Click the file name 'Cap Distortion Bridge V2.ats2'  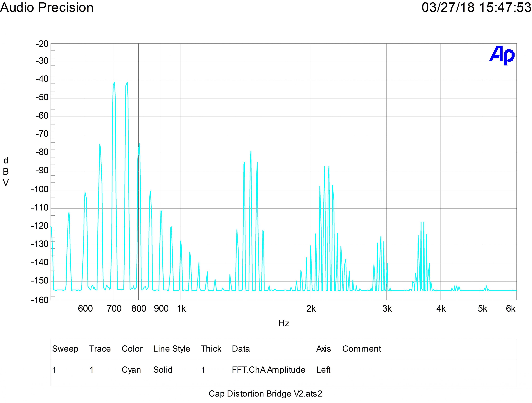point(265,394)
